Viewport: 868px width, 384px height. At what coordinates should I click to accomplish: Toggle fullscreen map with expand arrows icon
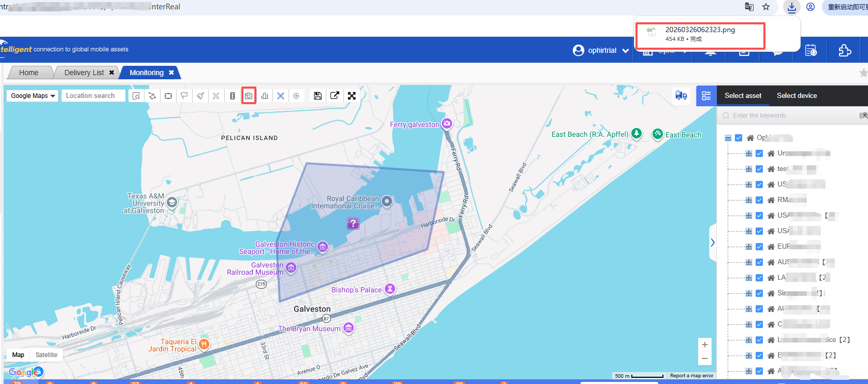click(x=352, y=96)
